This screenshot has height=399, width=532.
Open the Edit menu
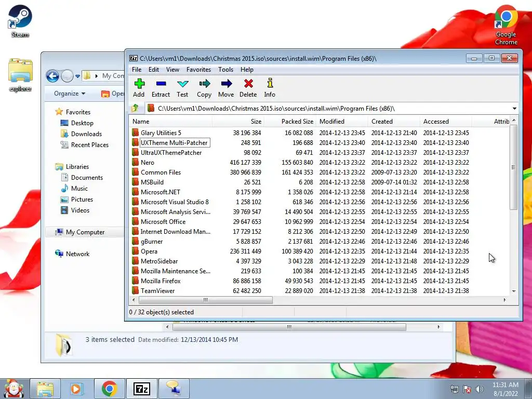(154, 70)
